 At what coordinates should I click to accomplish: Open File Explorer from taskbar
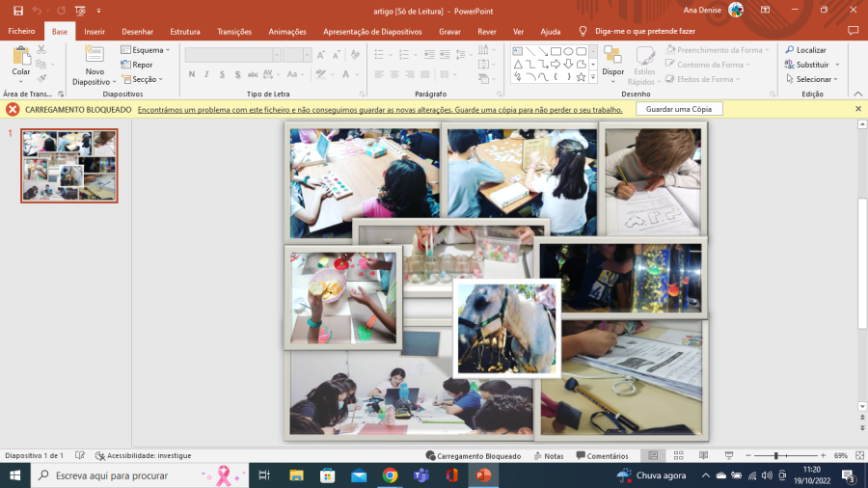(x=296, y=475)
